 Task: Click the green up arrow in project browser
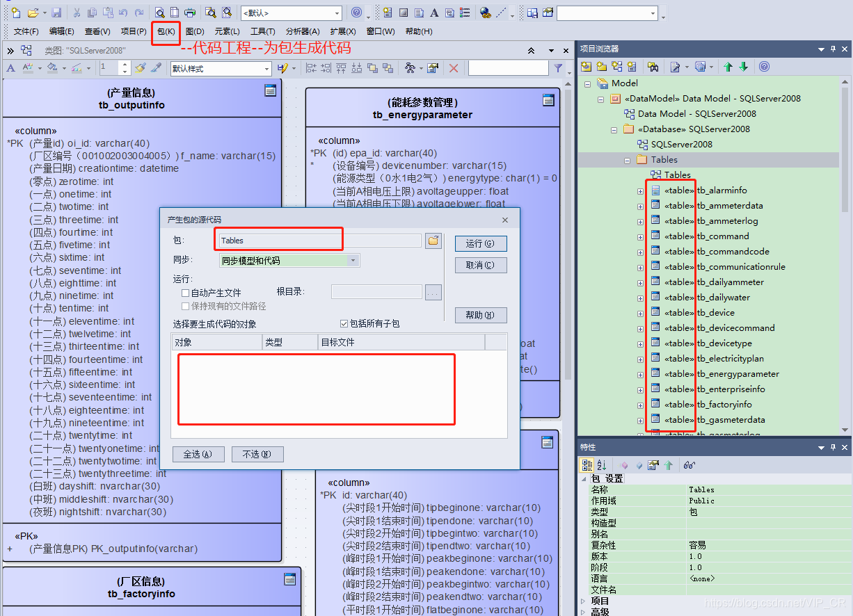(728, 67)
